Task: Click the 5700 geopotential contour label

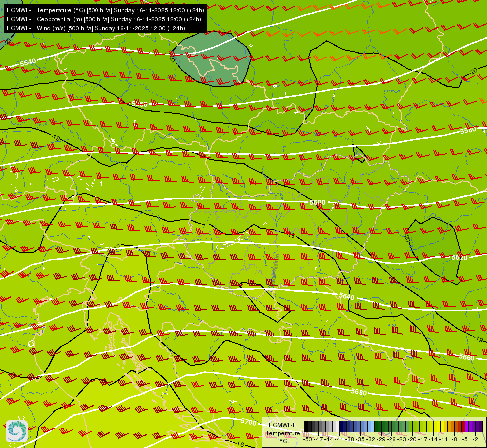Action: 248,422
